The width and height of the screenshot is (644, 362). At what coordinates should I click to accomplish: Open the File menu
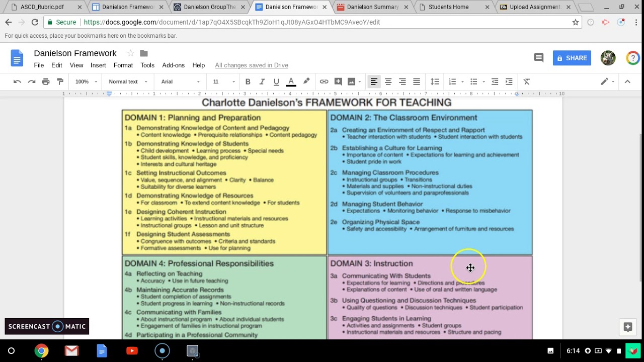(39, 65)
